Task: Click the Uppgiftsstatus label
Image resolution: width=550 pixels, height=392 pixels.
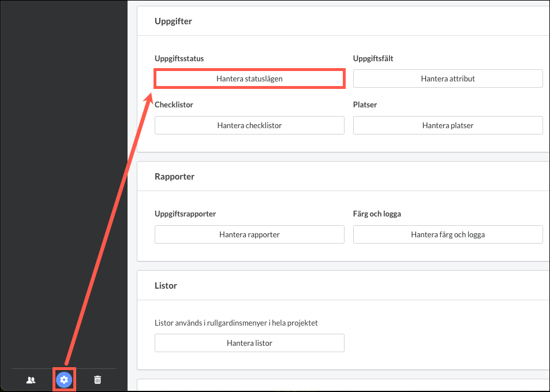Action: 179,58
